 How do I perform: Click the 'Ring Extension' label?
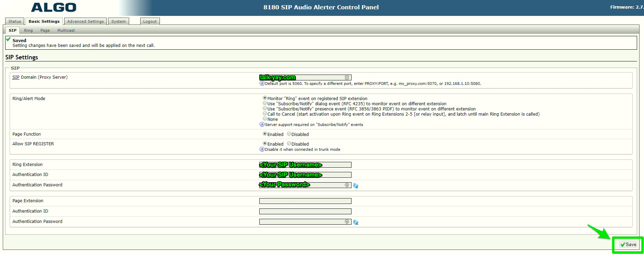point(28,165)
